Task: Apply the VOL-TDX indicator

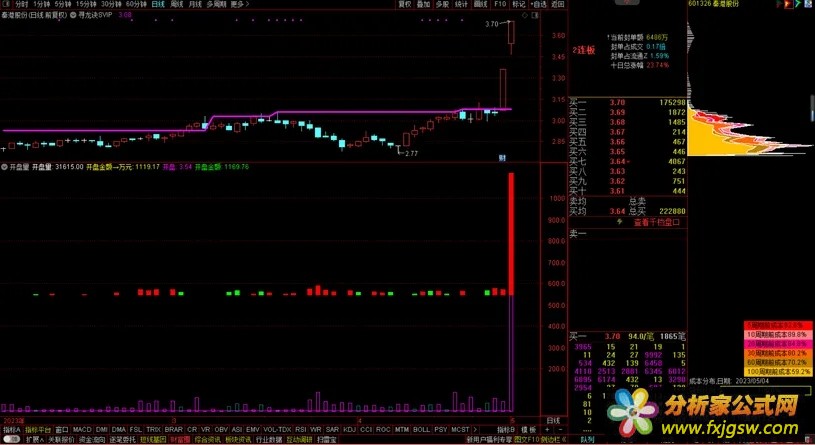Action: [277, 430]
